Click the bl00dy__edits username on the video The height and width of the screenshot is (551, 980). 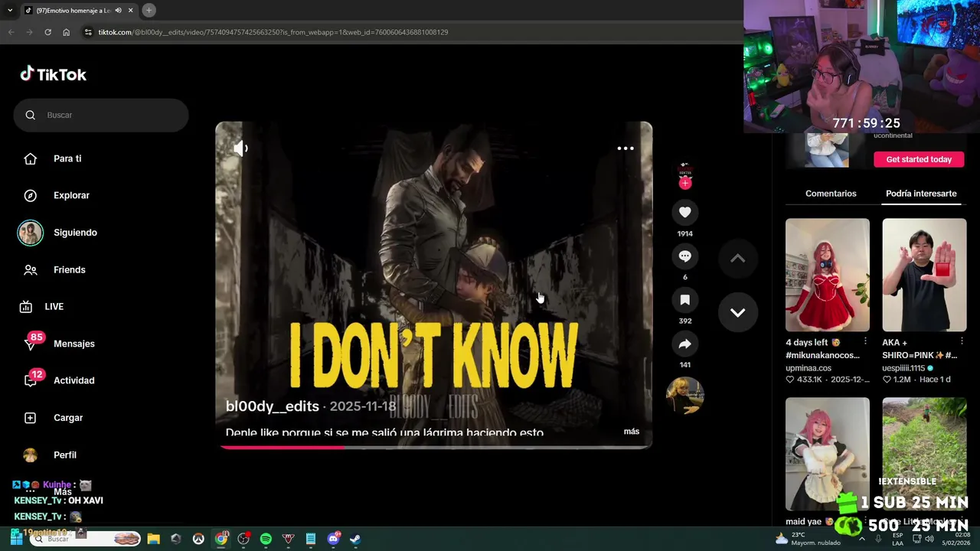coord(272,406)
